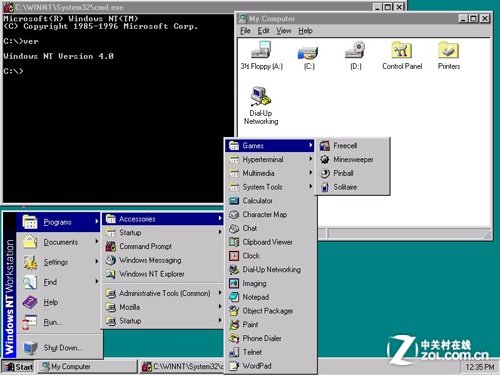This screenshot has height=376, width=500.
Task: Open the Help menu in My Computer
Action: (305, 31)
